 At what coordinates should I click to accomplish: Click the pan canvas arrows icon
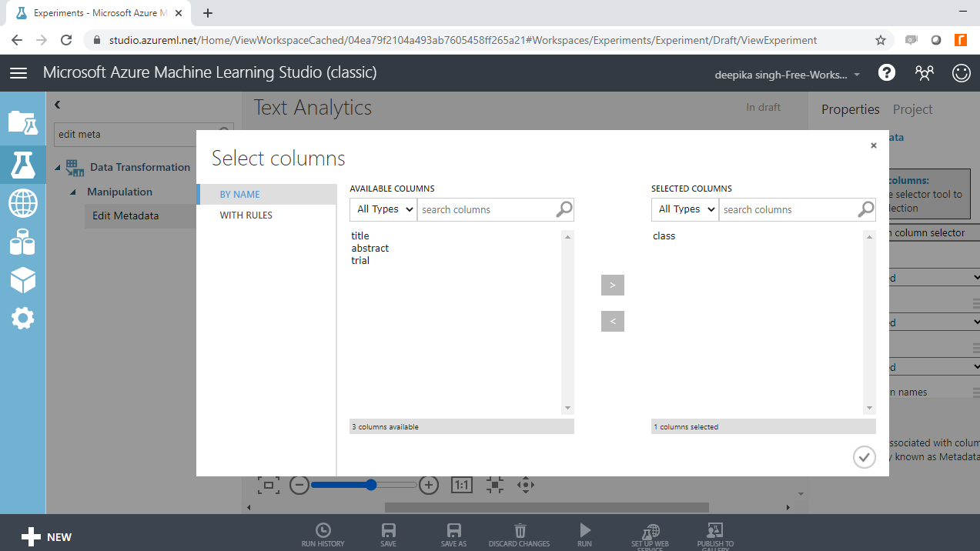pyautogui.click(x=526, y=485)
